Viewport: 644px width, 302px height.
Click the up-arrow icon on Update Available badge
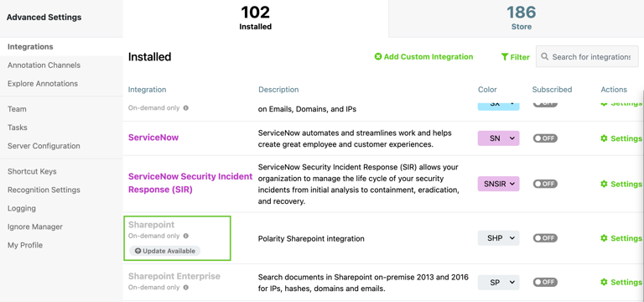138,251
